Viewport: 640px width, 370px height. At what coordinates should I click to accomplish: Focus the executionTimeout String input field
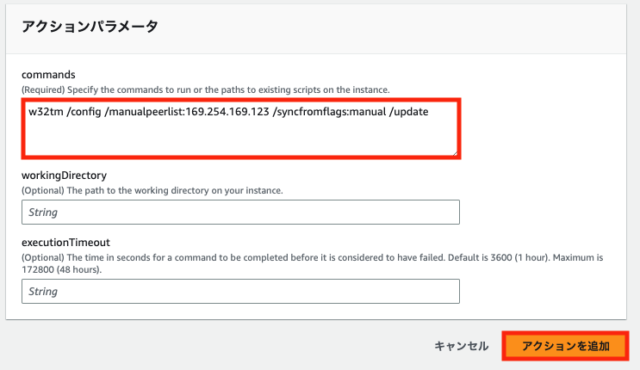click(240, 291)
